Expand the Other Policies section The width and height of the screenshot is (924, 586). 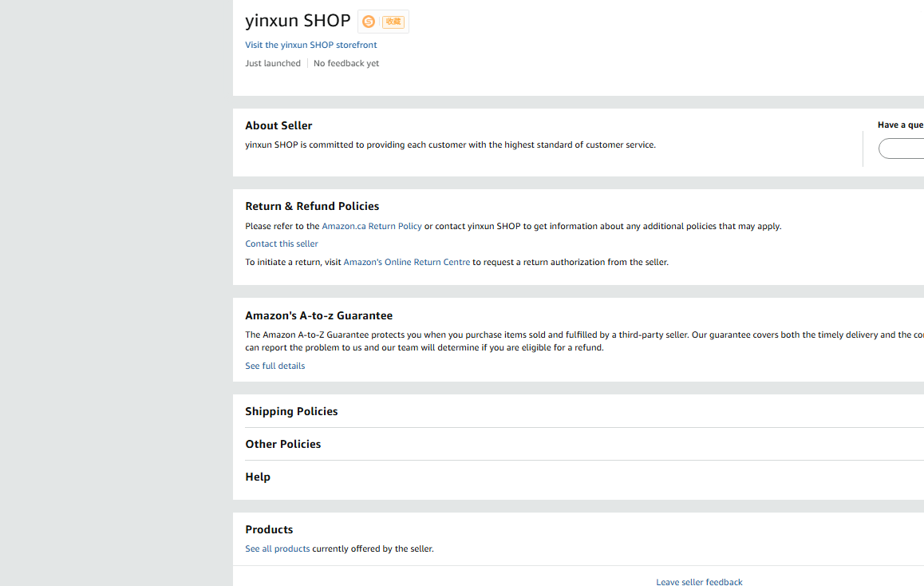[x=283, y=444]
